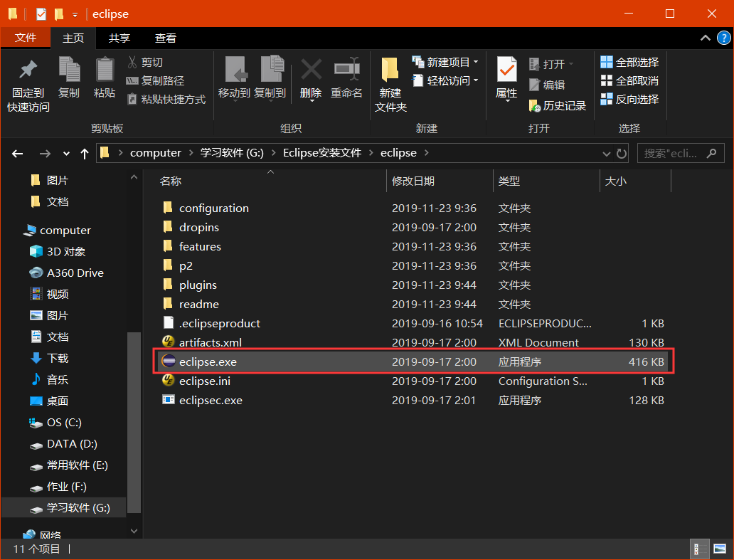Click new folder icon in title bar

tap(59, 14)
